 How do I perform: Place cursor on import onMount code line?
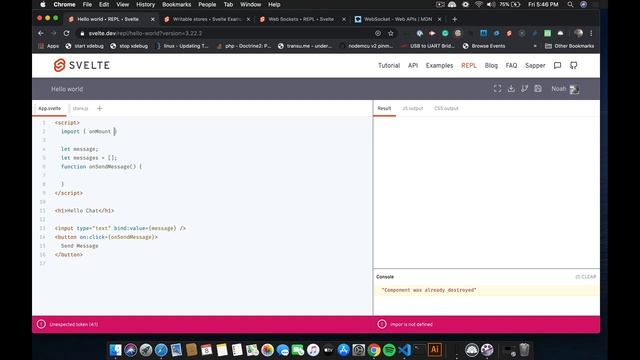coord(89,131)
